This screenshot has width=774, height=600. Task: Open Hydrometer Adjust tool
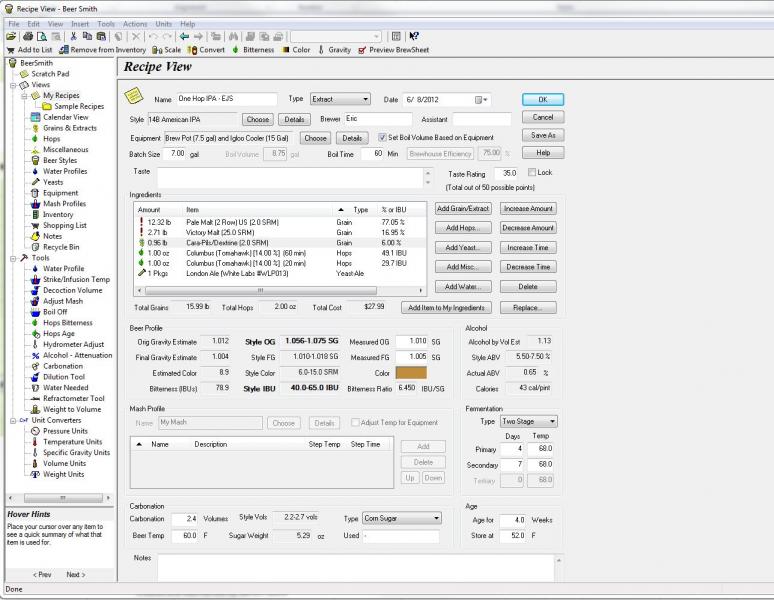(73, 344)
